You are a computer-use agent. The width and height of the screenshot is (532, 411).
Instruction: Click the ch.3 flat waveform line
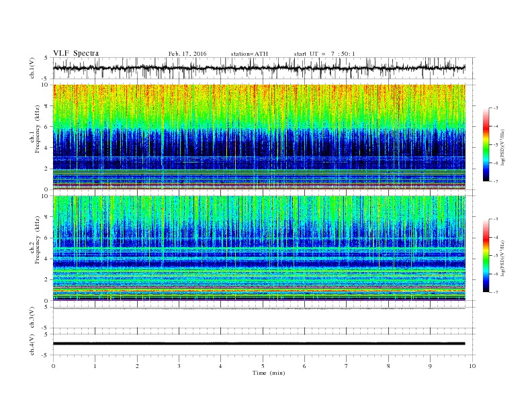(259, 309)
